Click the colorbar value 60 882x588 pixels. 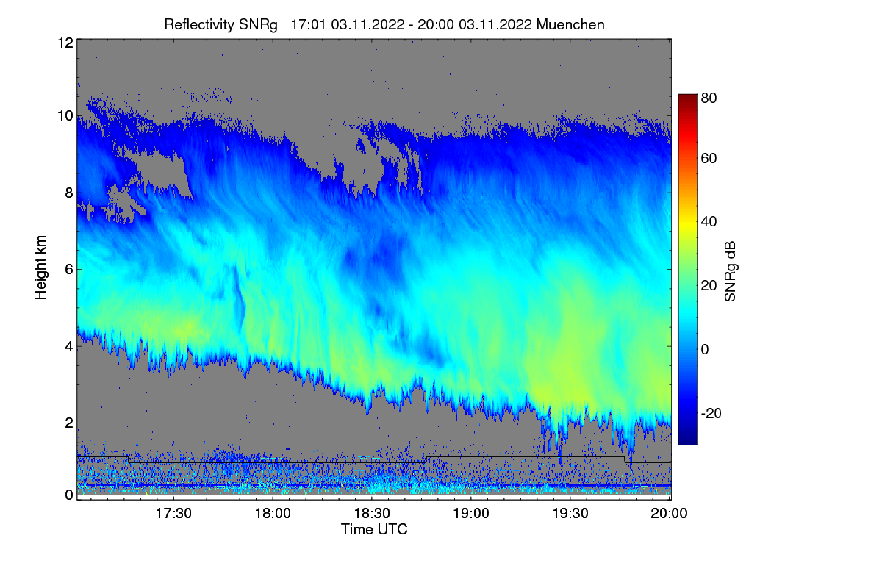tap(709, 158)
